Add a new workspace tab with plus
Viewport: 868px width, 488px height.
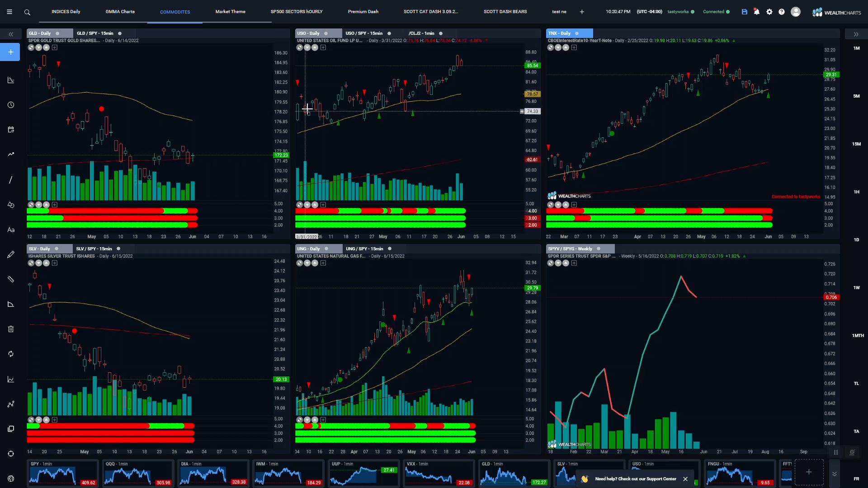pos(582,12)
